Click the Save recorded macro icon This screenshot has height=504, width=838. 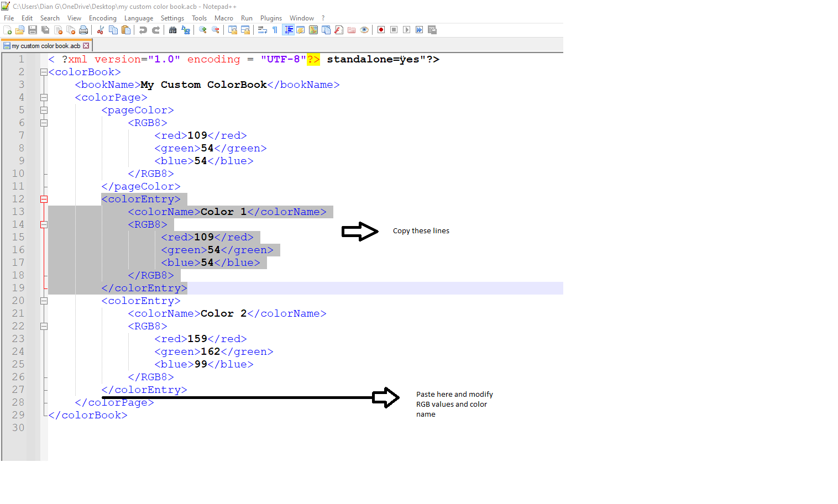pos(432,30)
